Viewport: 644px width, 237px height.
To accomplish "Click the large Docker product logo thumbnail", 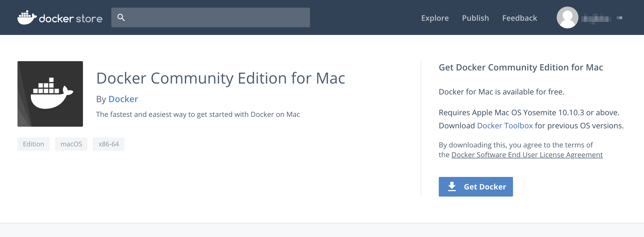I will pos(50,94).
